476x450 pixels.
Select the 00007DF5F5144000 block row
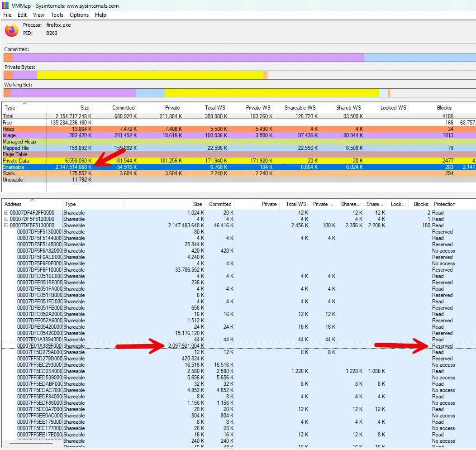pyautogui.click(x=239, y=238)
